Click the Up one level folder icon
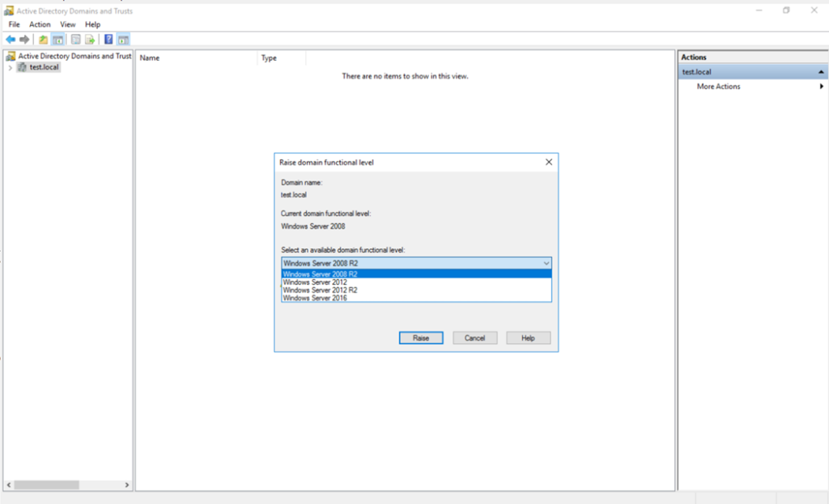 (44, 40)
